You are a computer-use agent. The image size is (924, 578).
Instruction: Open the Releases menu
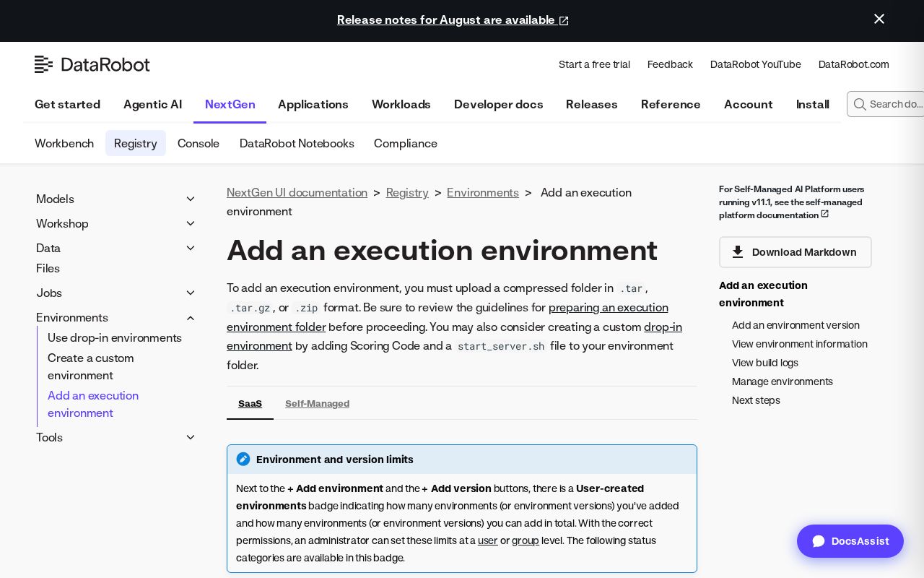point(592,104)
